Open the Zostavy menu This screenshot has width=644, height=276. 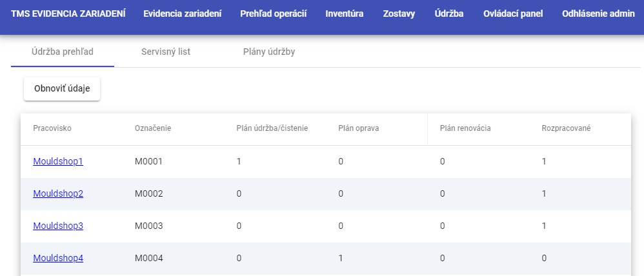pyautogui.click(x=399, y=14)
